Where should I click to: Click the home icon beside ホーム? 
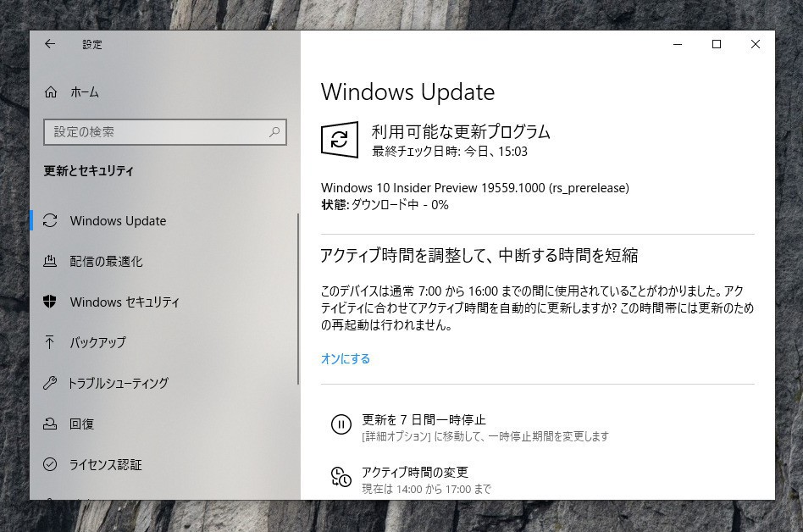(51, 92)
